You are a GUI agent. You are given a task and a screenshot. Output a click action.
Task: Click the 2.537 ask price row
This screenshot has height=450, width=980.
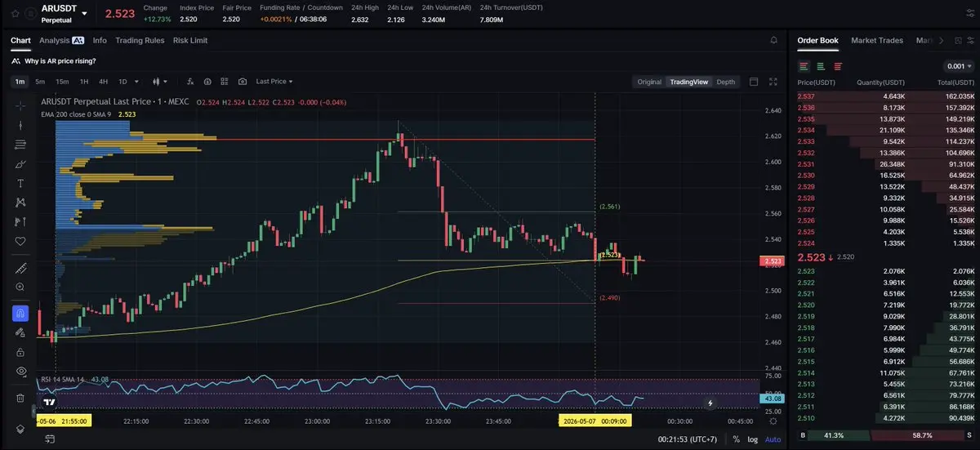tap(885, 96)
